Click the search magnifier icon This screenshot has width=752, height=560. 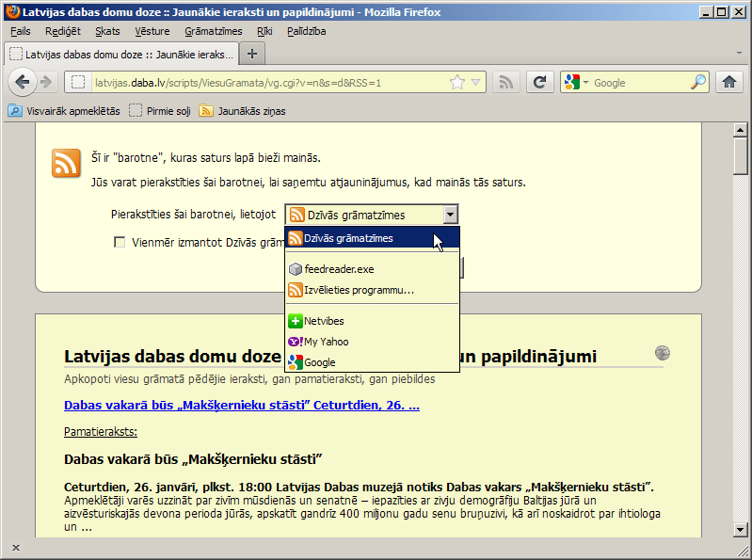coord(698,83)
